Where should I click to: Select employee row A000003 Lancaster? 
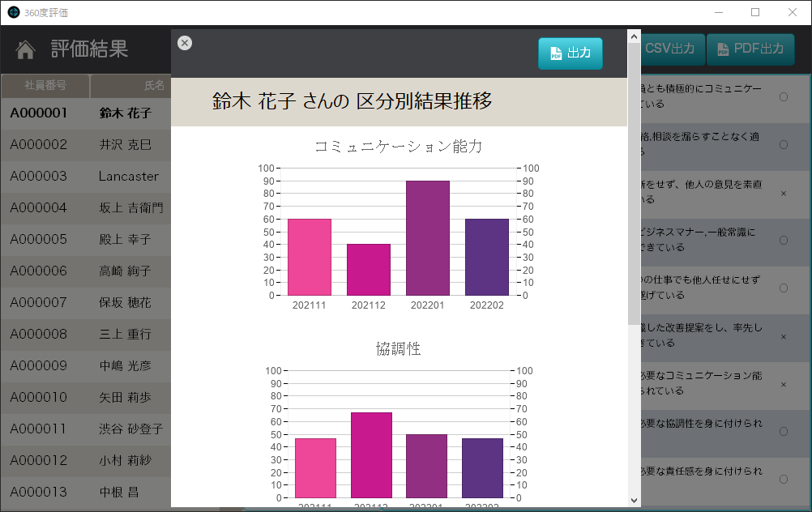pos(85,176)
